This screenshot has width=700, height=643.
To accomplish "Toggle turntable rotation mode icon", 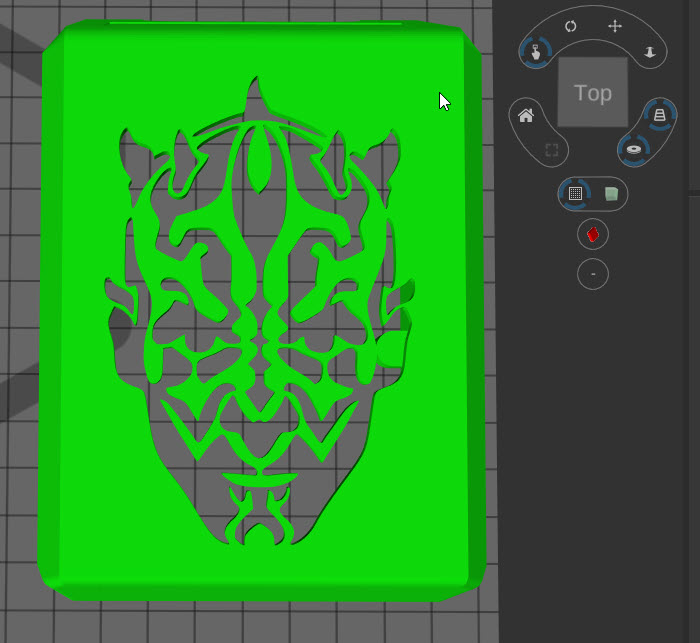I will [x=634, y=150].
